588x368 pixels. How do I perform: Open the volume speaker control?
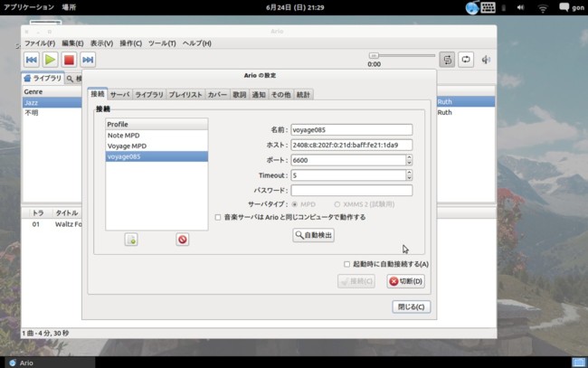tap(486, 60)
